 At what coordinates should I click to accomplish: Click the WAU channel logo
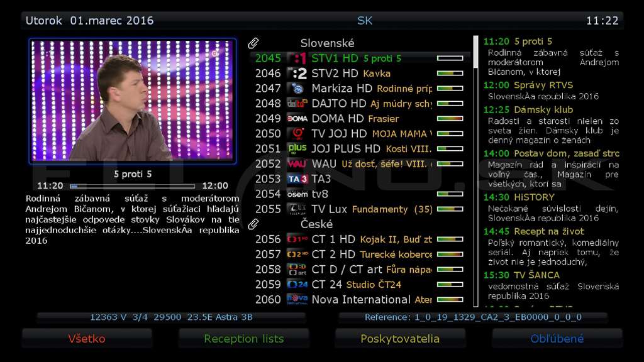297,164
